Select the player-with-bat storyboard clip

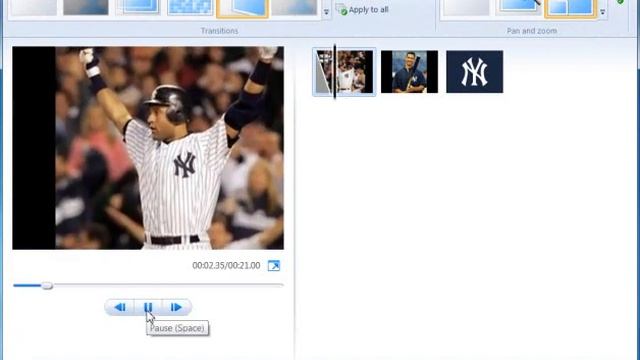point(409,72)
